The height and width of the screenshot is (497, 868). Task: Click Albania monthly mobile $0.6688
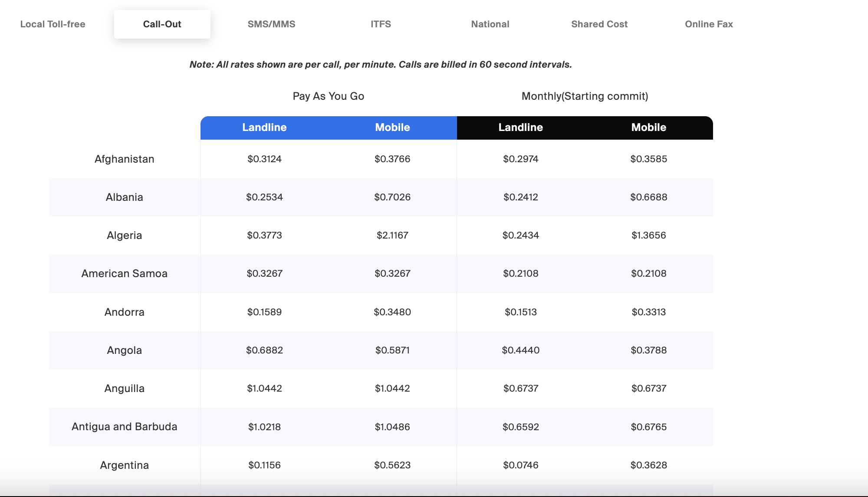tap(649, 197)
